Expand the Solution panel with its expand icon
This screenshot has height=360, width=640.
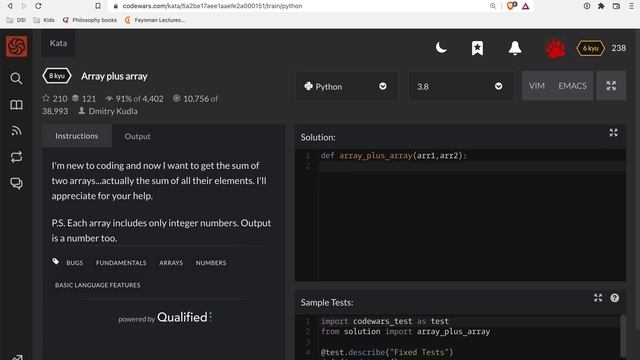pyautogui.click(x=613, y=133)
